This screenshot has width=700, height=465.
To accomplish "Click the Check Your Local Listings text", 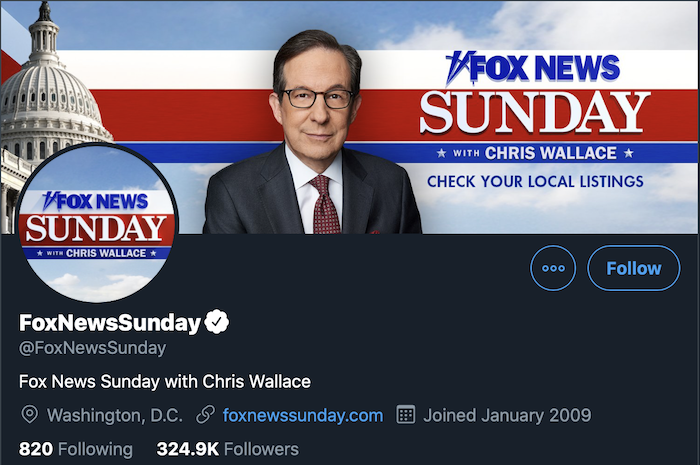I will pos(535,181).
